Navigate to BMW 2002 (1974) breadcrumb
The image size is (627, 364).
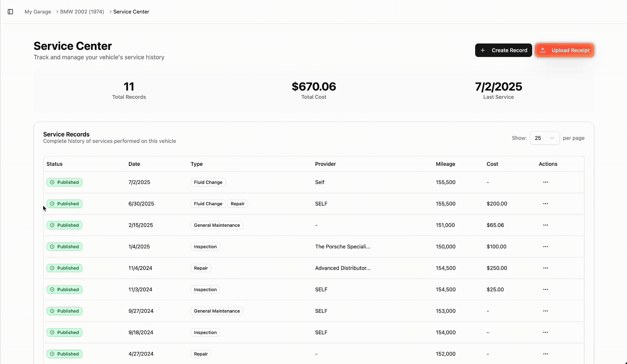[x=82, y=12]
